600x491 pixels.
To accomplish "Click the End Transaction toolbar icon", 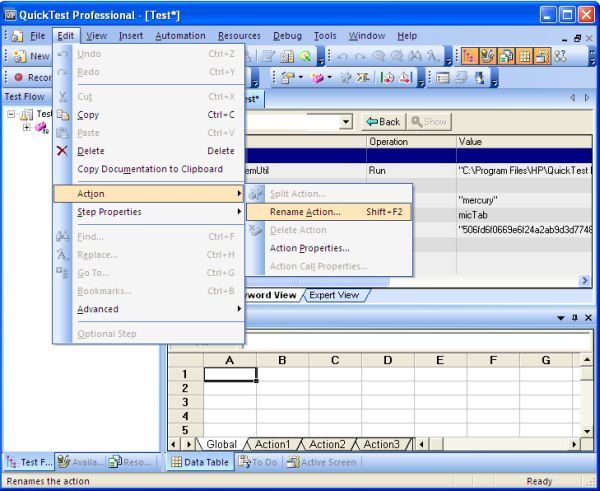I will click(405, 78).
